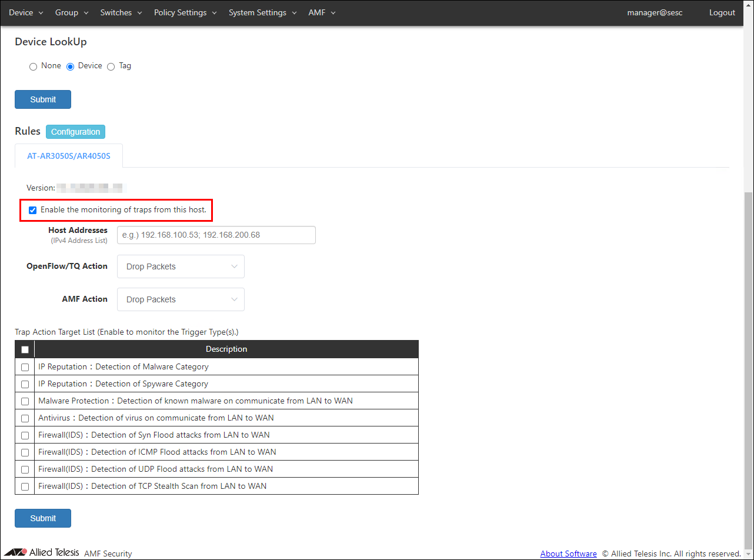Viewport: 754px width, 560px height.
Task: Click the Host Addresses input field
Action: pos(216,235)
